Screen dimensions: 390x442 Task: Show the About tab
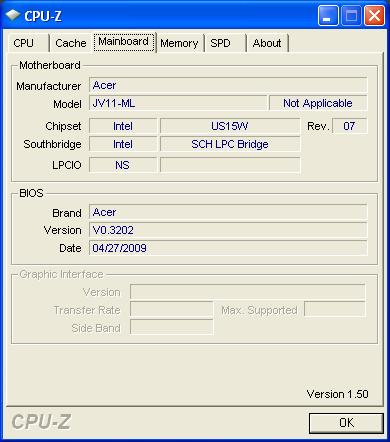coord(267,43)
